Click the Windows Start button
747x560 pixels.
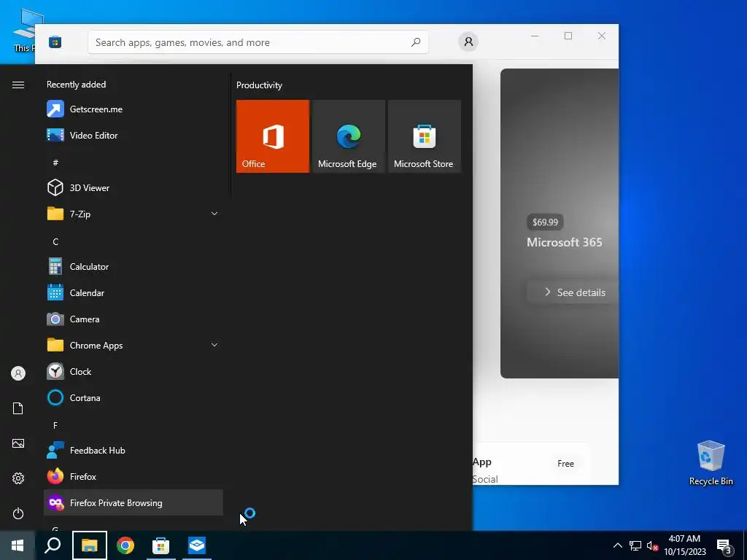point(18,545)
